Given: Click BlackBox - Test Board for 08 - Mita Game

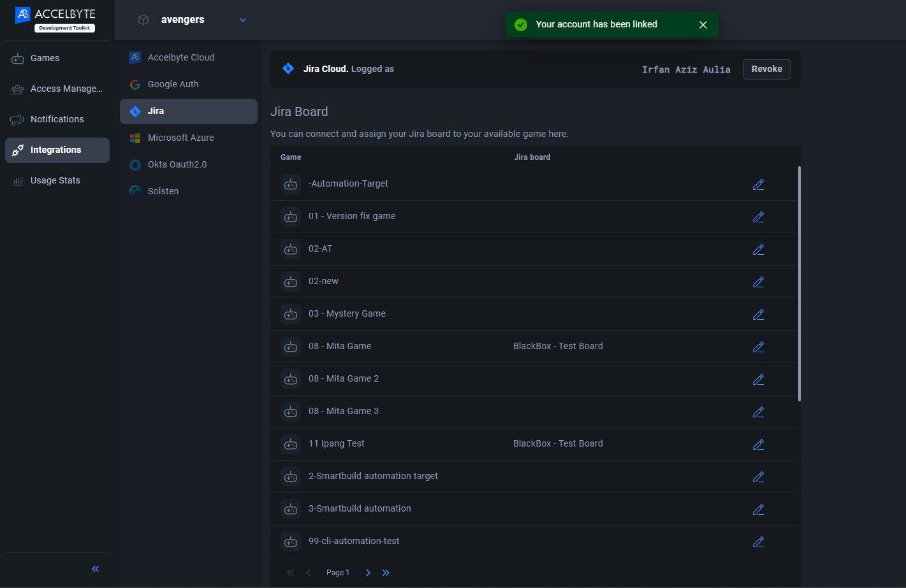Looking at the screenshot, I should pyautogui.click(x=558, y=346).
